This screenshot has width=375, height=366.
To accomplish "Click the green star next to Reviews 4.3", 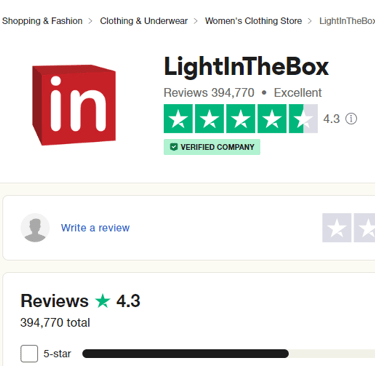I will [x=103, y=301].
